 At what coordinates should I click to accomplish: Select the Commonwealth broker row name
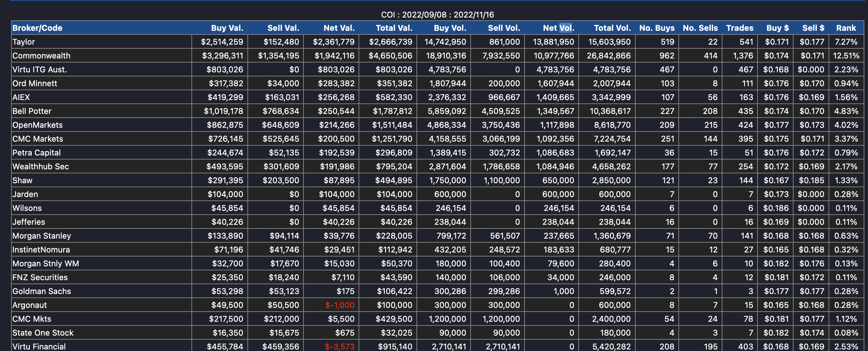[42, 56]
